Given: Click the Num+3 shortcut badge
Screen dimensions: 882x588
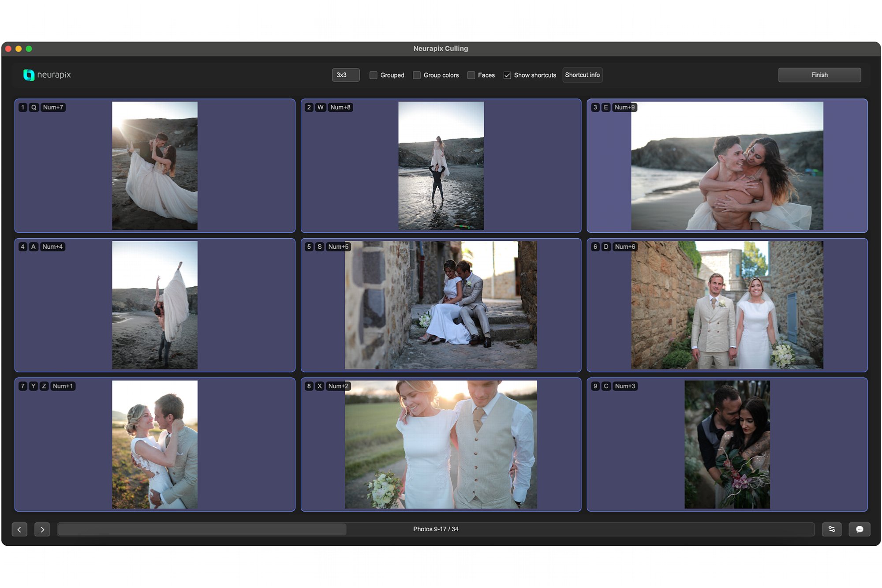Looking at the screenshot, I should [x=625, y=386].
